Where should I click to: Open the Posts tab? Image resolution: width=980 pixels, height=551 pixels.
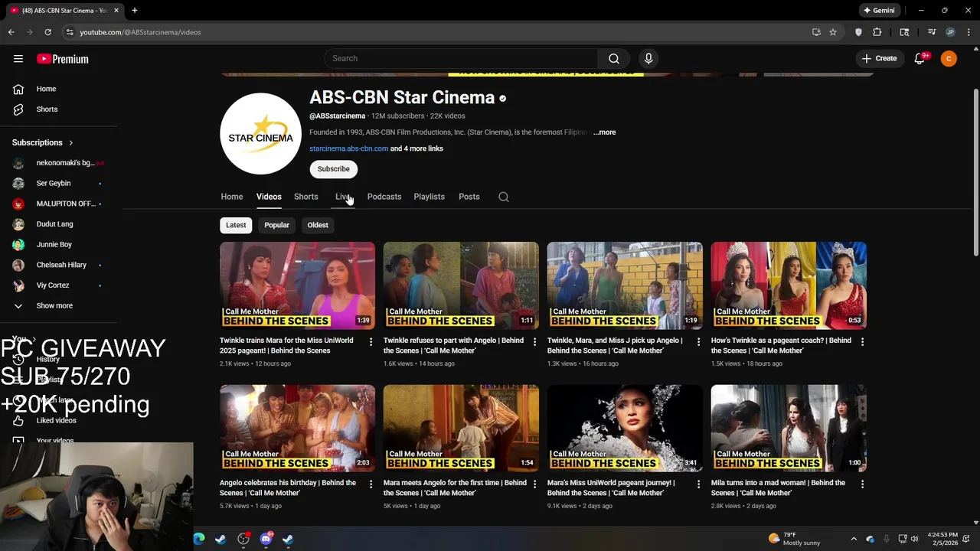coord(469,197)
